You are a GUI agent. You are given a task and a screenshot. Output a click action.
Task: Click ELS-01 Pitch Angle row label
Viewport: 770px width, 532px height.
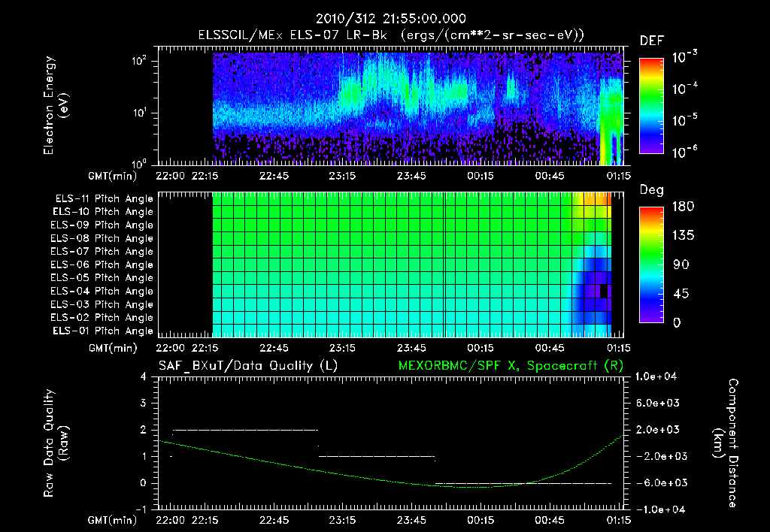coord(103,331)
